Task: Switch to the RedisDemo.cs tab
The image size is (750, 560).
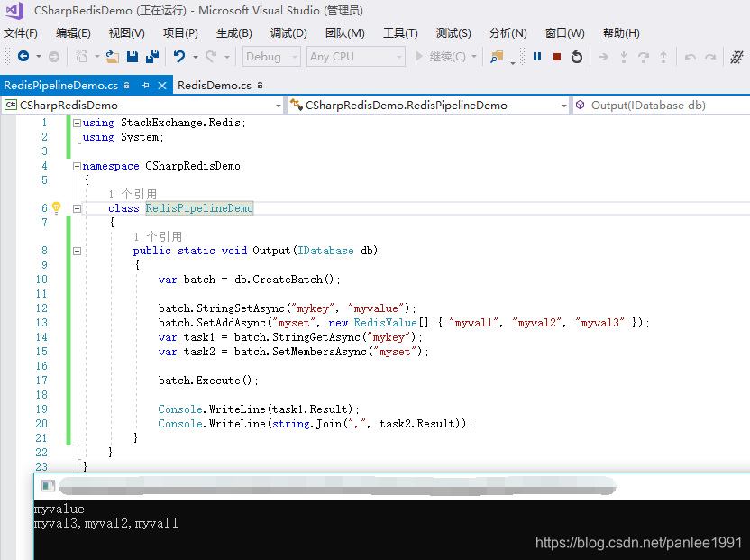Action: pyautogui.click(x=220, y=85)
